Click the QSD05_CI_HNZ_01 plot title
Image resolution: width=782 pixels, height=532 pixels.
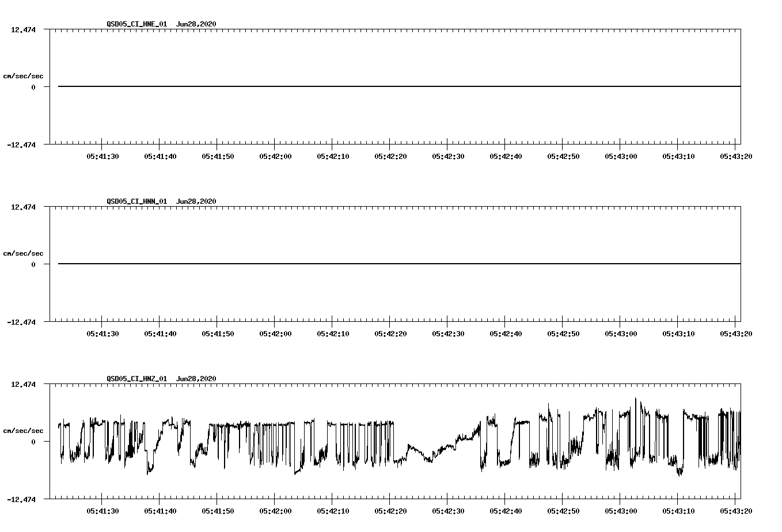coord(137,379)
